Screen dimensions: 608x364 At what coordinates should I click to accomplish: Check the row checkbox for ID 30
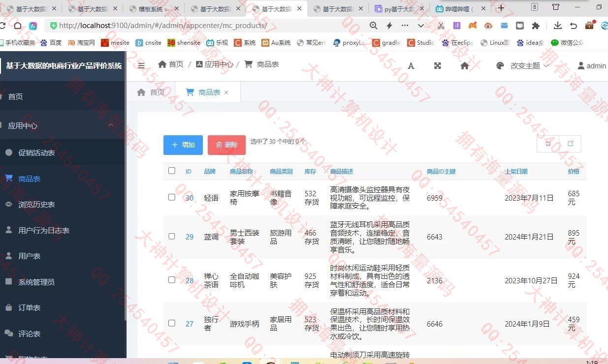coord(172,197)
